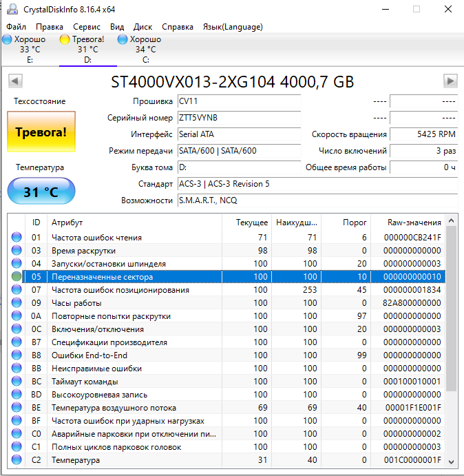Open the Диск menu
464x476 pixels.
[x=143, y=27]
